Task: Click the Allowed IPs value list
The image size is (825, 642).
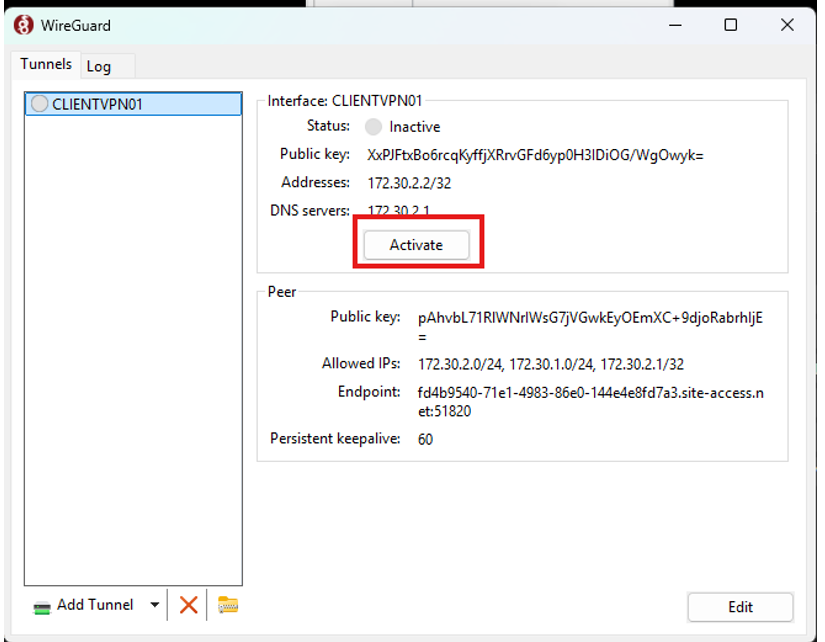Action: 550,364
